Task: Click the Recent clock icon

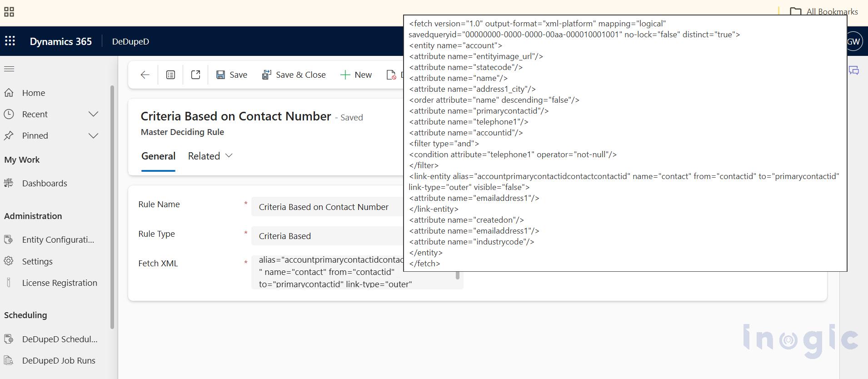Action: [9, 114]
